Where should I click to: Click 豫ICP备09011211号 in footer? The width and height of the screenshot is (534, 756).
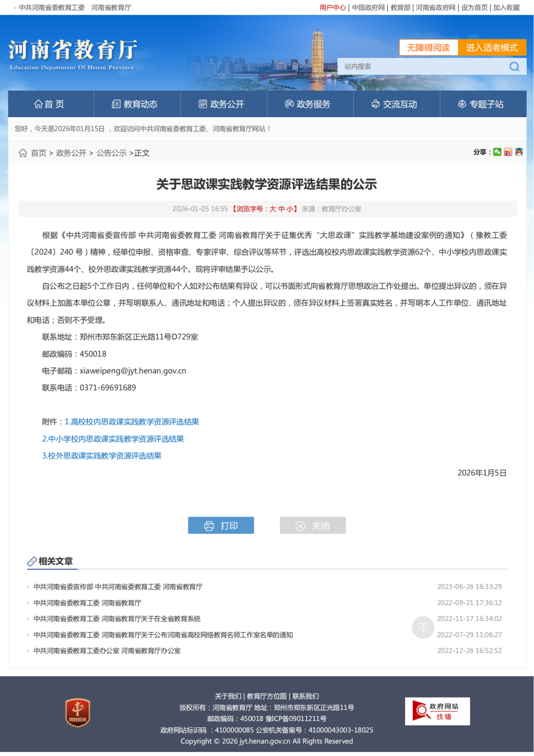[296, 718]
